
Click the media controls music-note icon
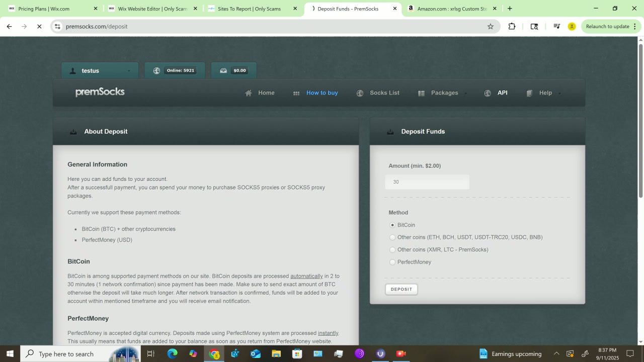point(556,27)
